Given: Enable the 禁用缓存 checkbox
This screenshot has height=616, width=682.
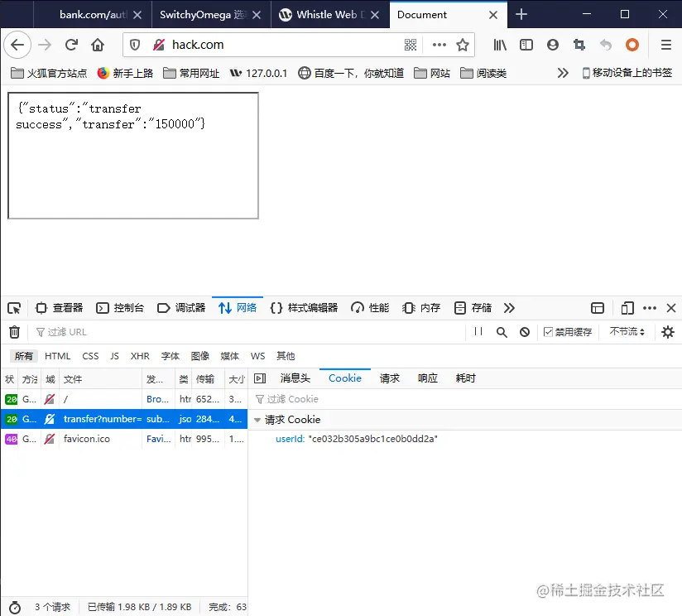Looking at the screenshot, I should (x=548, y=331).
